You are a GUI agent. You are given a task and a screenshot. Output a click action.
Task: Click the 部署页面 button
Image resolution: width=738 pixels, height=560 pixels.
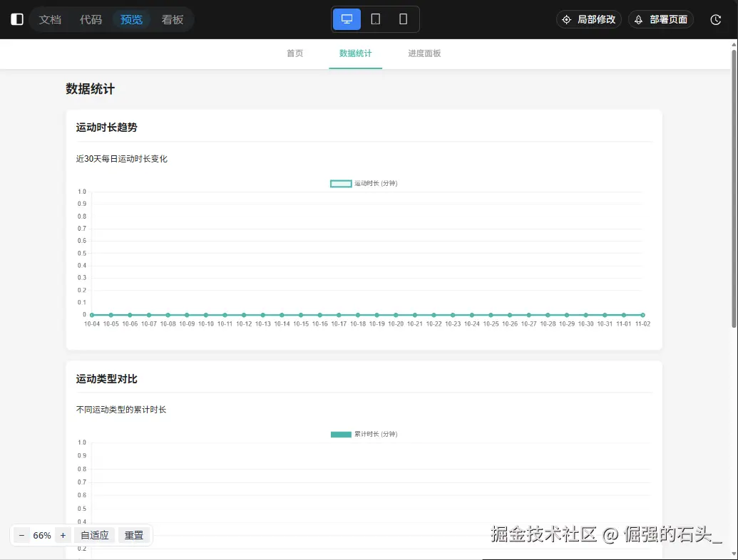pyautogui.click(x=661, y=19)
